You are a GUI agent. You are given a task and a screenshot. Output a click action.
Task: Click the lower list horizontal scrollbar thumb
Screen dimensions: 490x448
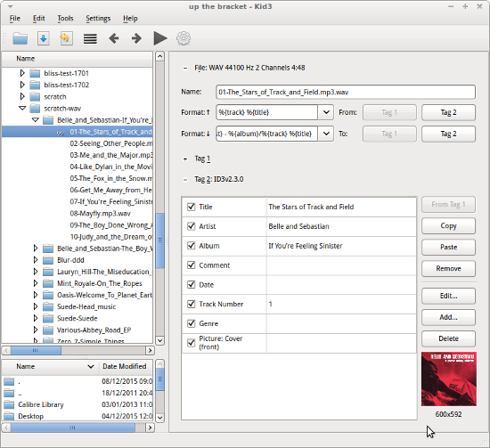73,428
